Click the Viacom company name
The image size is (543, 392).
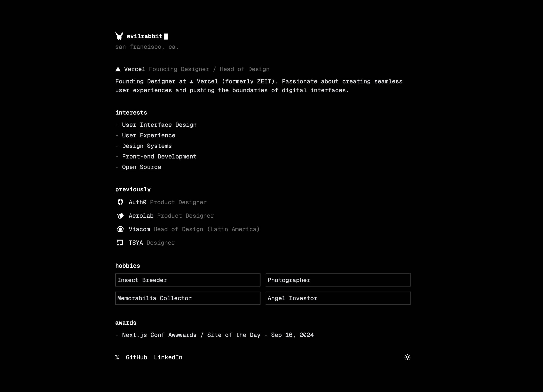pyautogui.click(x=139, y=229)
